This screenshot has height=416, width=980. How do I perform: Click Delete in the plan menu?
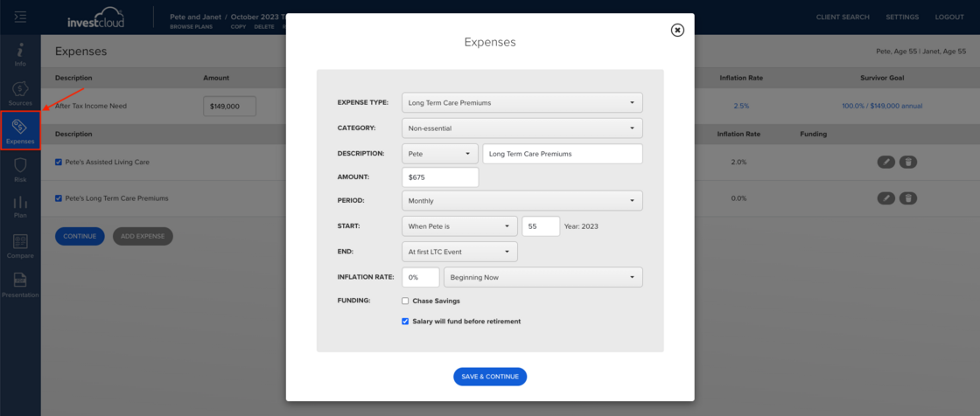[264, 27]
